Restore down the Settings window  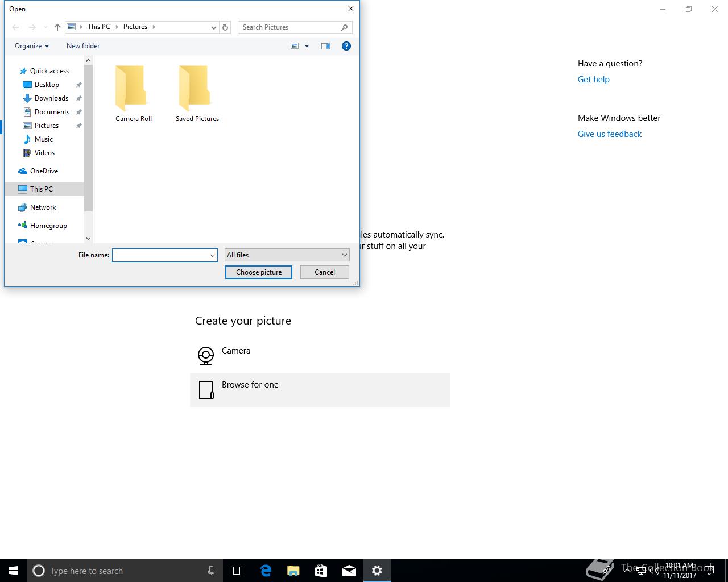tap(689, 9)
